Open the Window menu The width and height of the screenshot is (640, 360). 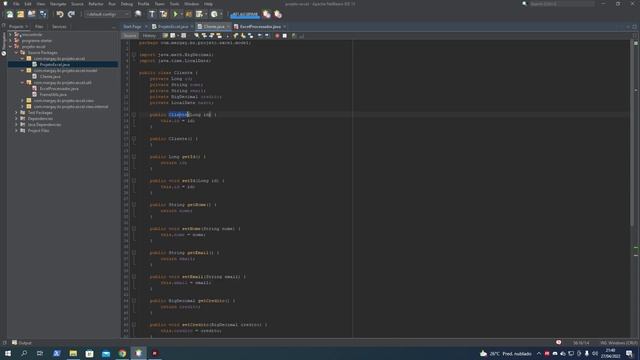[191, 4]
